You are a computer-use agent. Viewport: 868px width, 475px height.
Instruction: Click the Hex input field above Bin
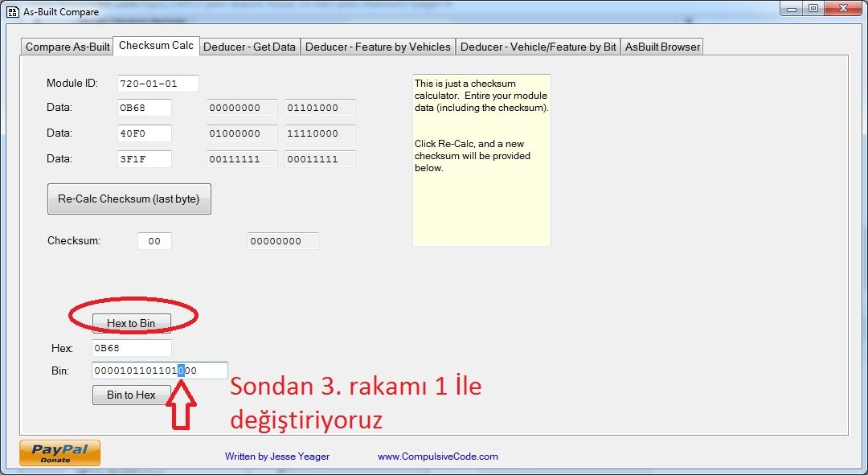[x=132, y=348]
